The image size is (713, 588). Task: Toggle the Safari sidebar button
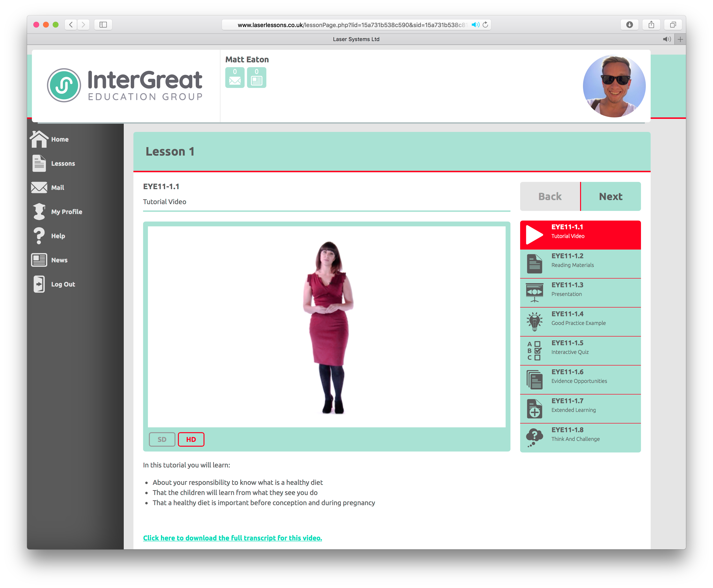(103, 25)
